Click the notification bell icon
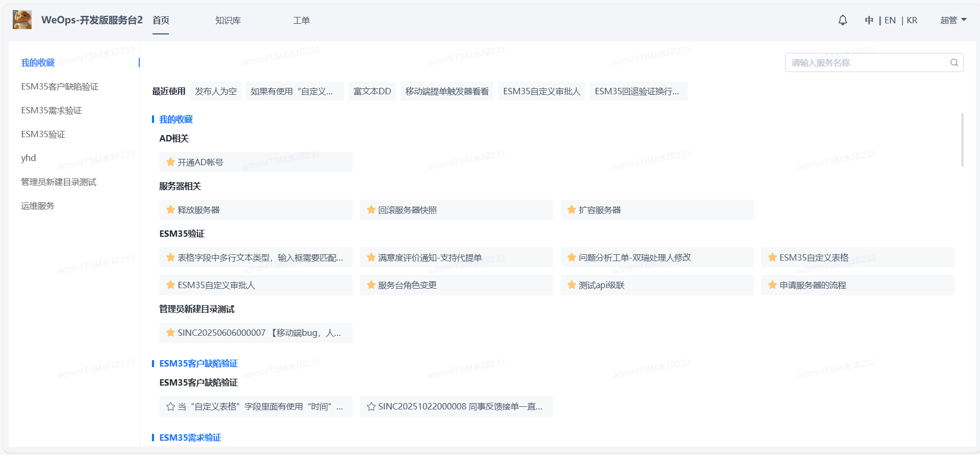This screenshot has width=980, height=455. (842, 20)
